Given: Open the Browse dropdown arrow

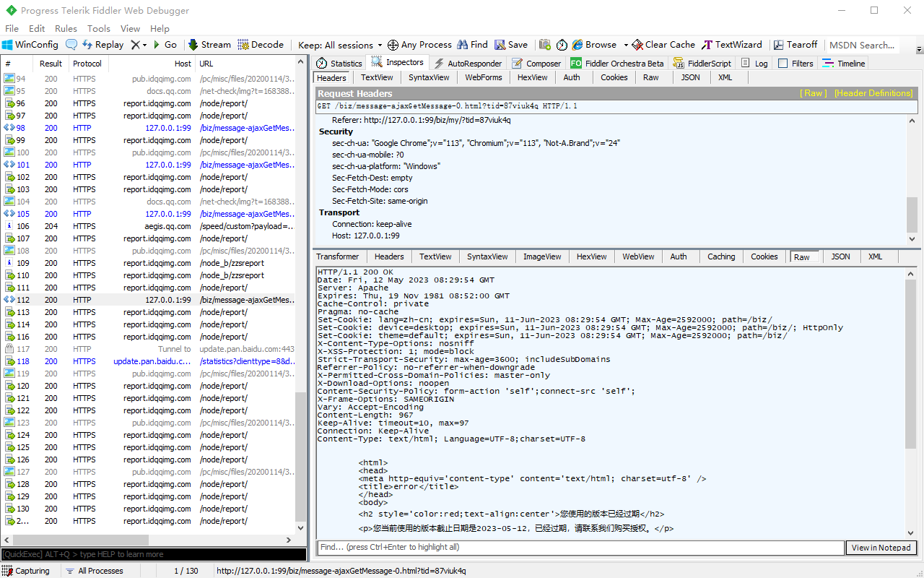Looking at the screenshot, I should pyautogui.click(x=626, y=45).
